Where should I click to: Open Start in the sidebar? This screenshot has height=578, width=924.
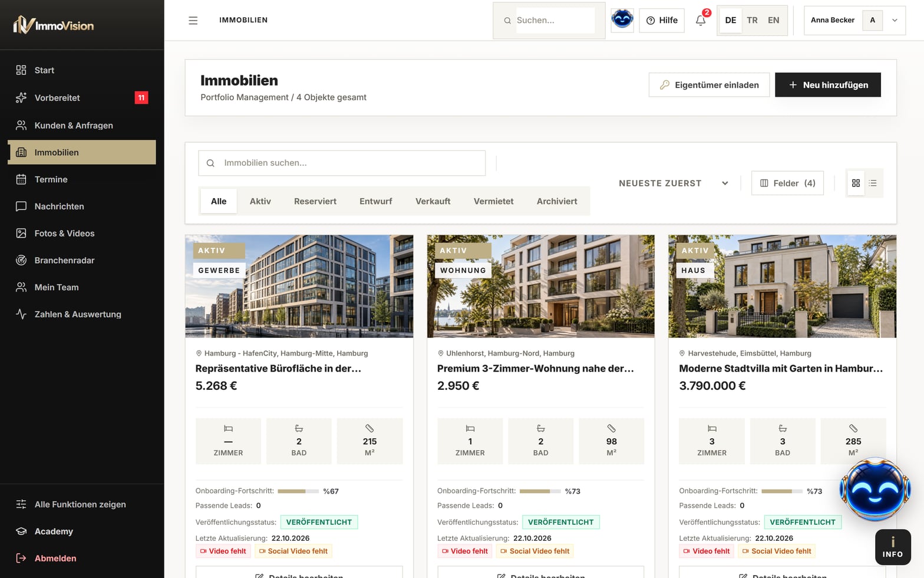pyautogui.click(x=82, y=70)
